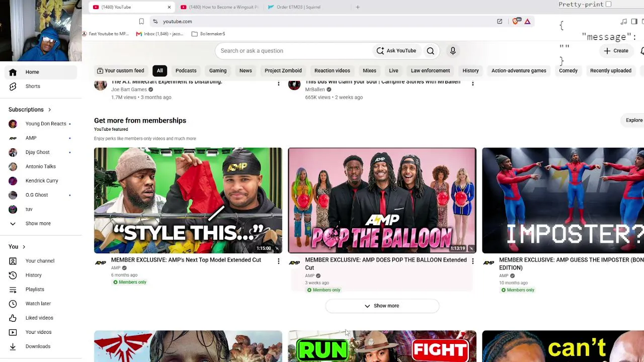Select the Podcasts filter chip
644x362 pixels.
pos(186,71)
